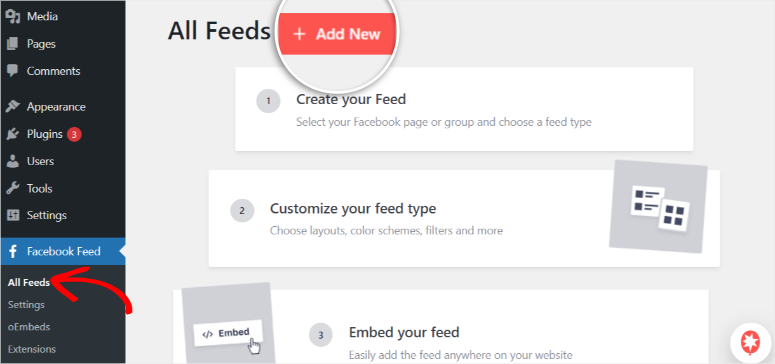Click the Plugins update count badge

pos(74,134)
